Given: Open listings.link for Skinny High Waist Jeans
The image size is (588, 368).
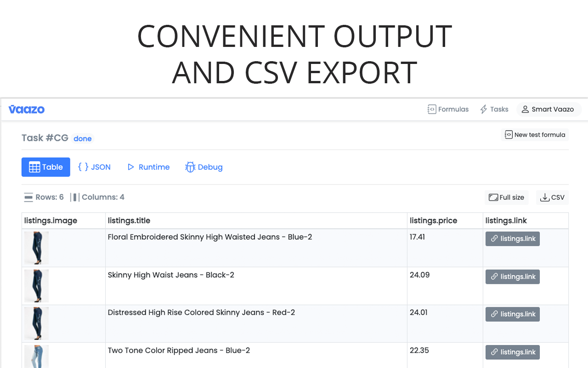Looking at the screenshot, I should pyautogui.click(x=512, y=276).
